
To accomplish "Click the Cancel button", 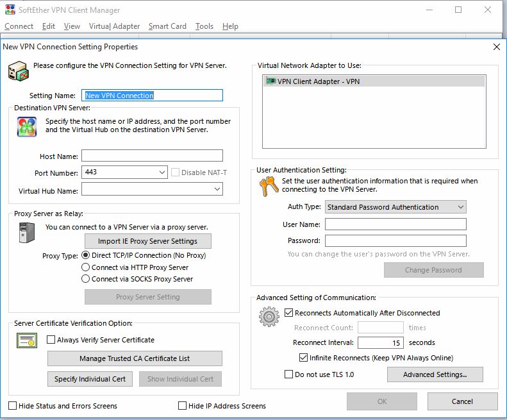I will [x=462, y=401].
